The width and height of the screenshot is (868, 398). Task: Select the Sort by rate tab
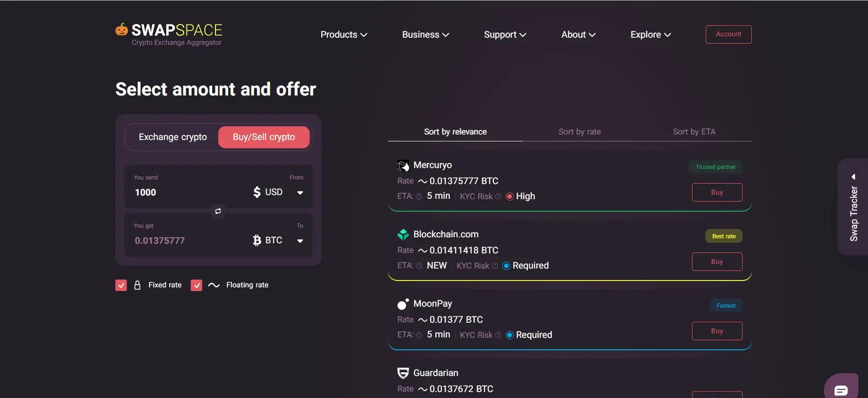pyautogui.click(x=579, y=132)
